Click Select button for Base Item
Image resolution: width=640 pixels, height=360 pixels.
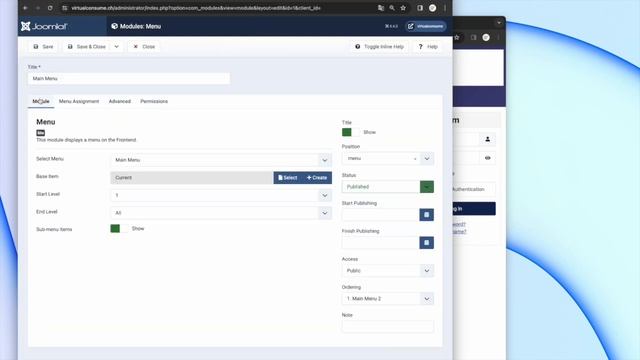[288, 178]
